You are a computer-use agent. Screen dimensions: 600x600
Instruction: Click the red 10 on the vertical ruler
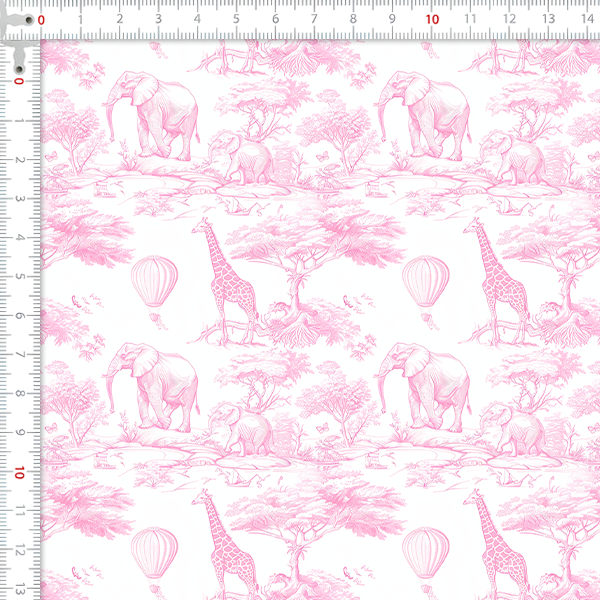[x=19, y=473]
